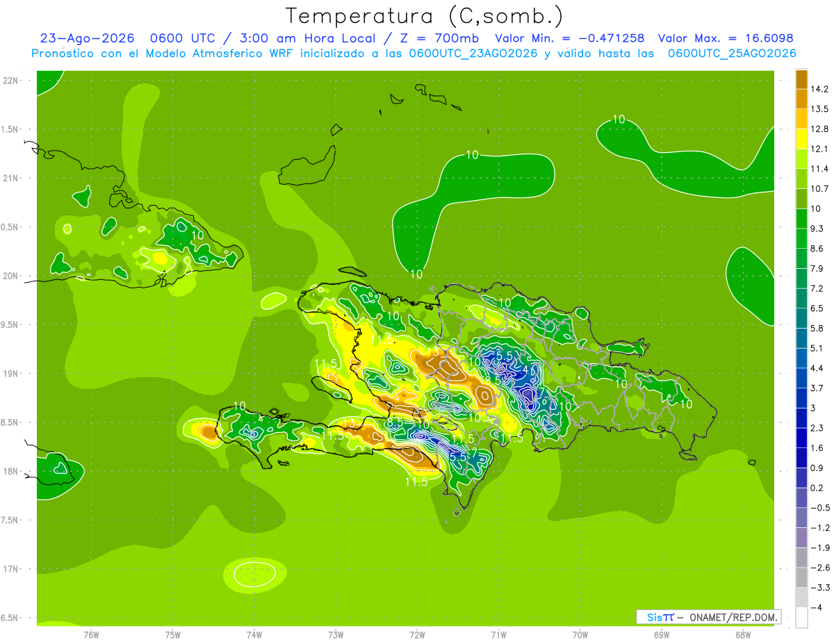This screenshot has height=644, width=834.
Task: Click the latitude label "18N"
Action: 12,472
